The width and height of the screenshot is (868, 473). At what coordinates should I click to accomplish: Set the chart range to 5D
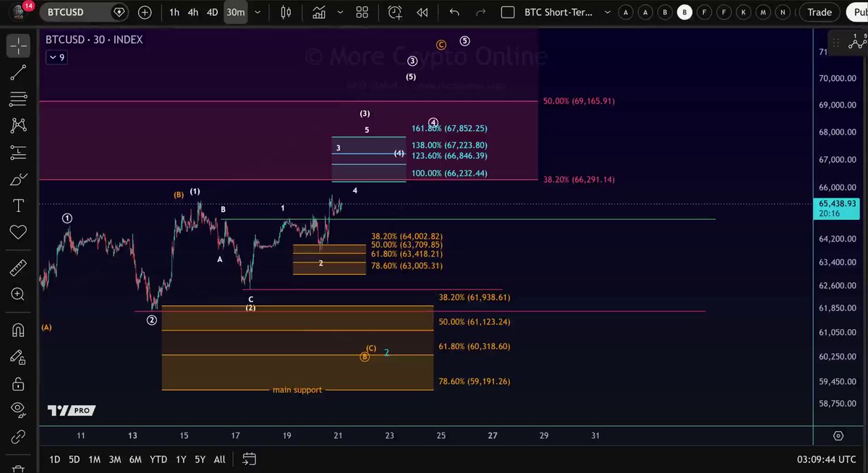click(74, 459)
